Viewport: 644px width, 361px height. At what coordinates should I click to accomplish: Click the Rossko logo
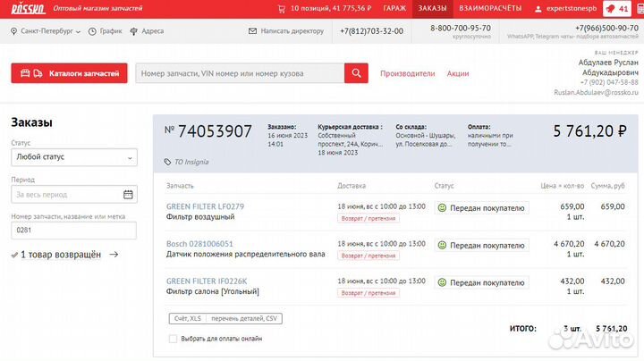28,8
